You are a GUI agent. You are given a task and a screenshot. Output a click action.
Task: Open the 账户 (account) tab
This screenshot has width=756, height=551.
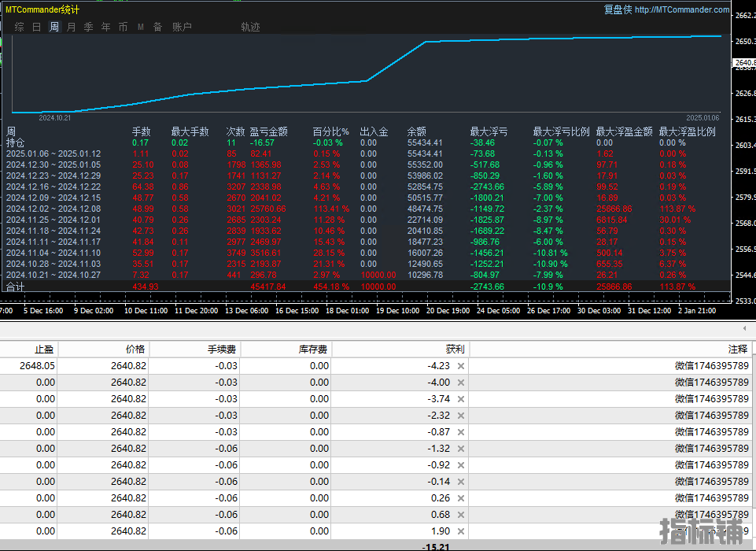tap(182, 27)
